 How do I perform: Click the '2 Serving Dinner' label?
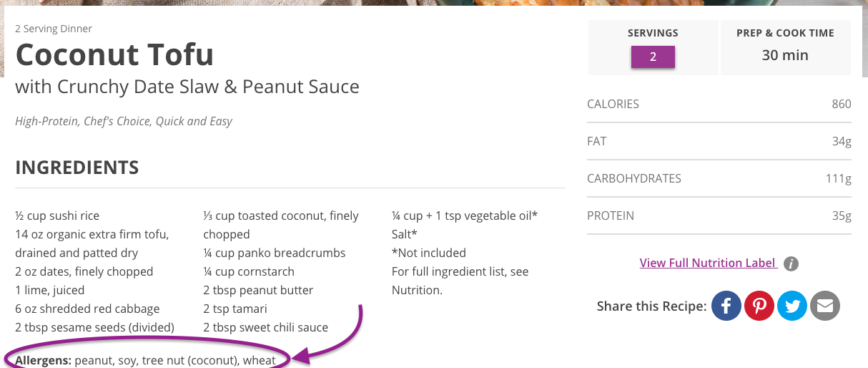point(54,29)
